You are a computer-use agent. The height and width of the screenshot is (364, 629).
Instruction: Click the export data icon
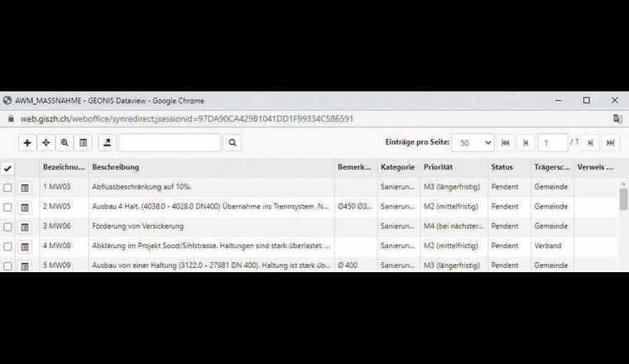point(108,143)
